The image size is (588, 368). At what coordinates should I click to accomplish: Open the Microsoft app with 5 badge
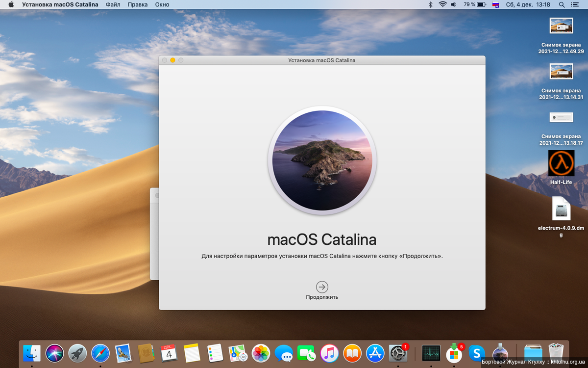point(454,353)
